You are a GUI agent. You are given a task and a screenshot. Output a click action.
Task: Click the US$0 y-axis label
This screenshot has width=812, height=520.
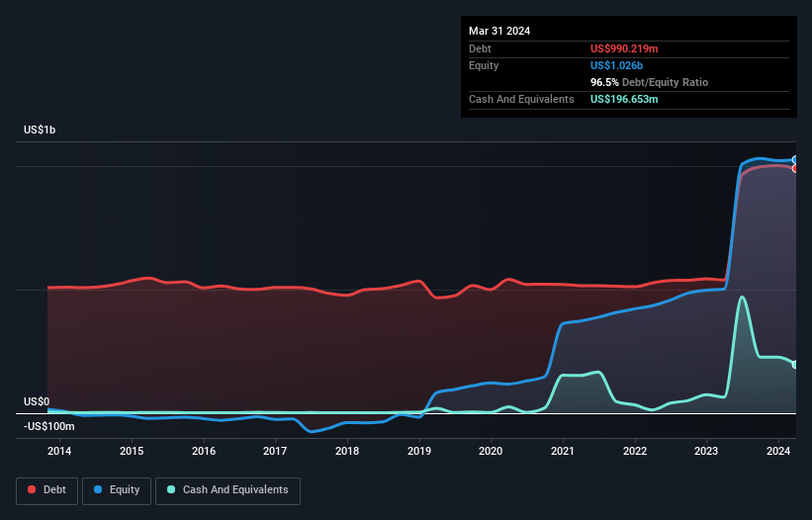point(37,402)
